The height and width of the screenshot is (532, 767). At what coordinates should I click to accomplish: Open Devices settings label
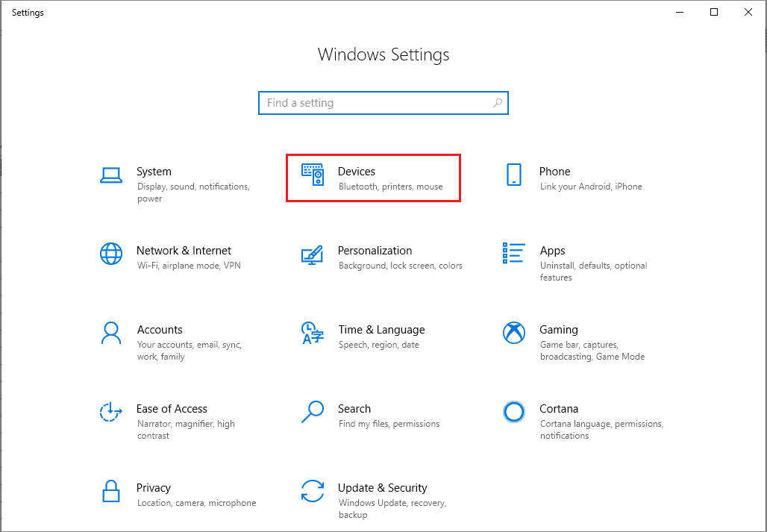coord(357,172)
